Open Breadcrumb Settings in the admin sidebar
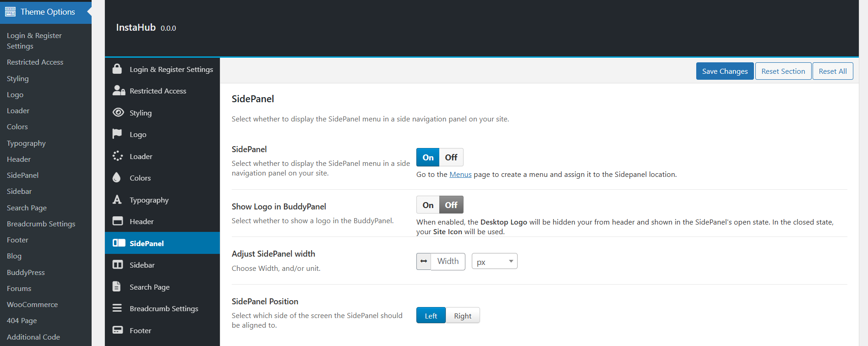 coord(41,224)
